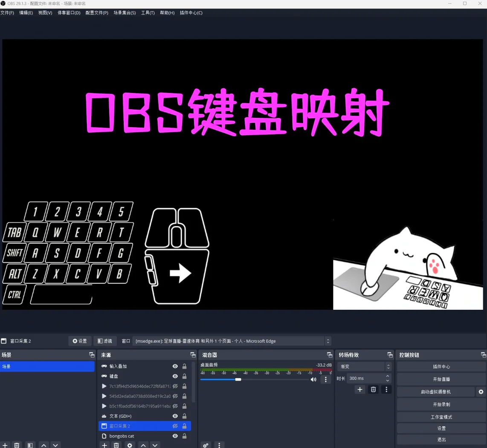Add a transition with the plus icon
487x448 pixels.
(x=359, y=389)
